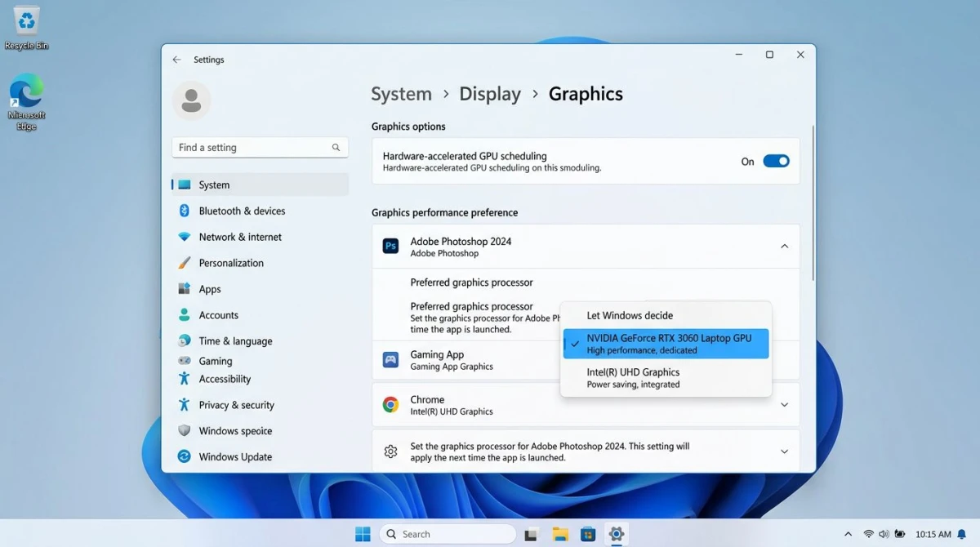
Task: Expand the bottom graphics processor row chevron
Action: (x=784, y=451)
